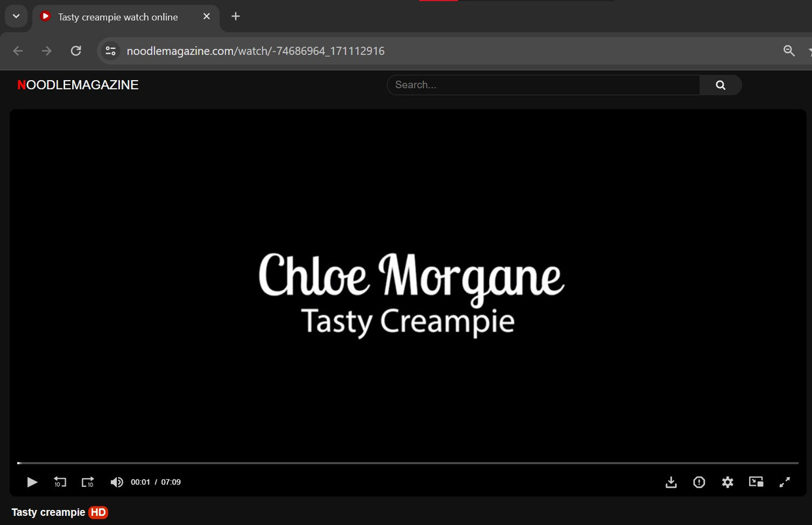Close the current browser tab
This screenshot has height=525, width=812.
click(x=207, y=16)
